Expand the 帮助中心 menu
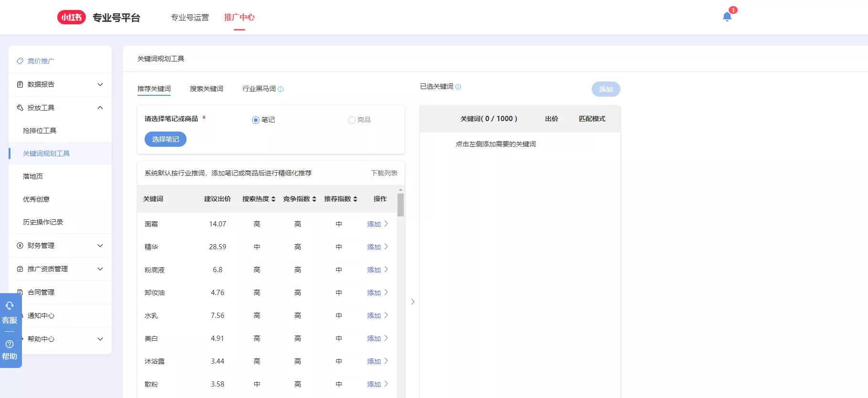This screenshot has width=868, height=398. pyautogui.click(x=100, y=339)
